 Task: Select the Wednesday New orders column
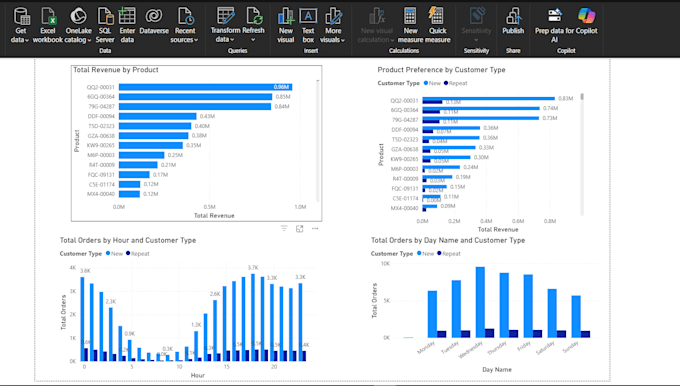tap(480, 302)
